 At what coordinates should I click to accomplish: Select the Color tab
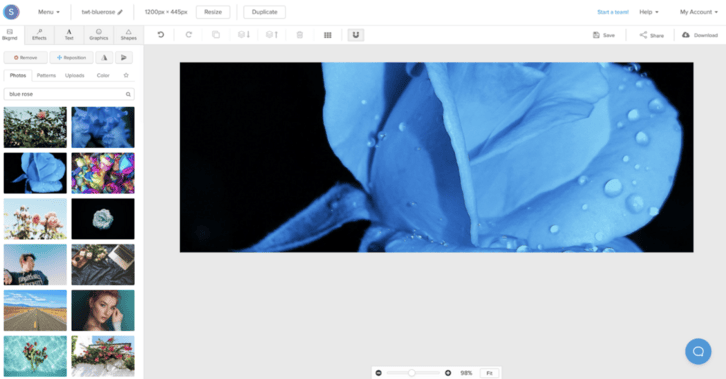pyautogui.click(x=103, y=75)
